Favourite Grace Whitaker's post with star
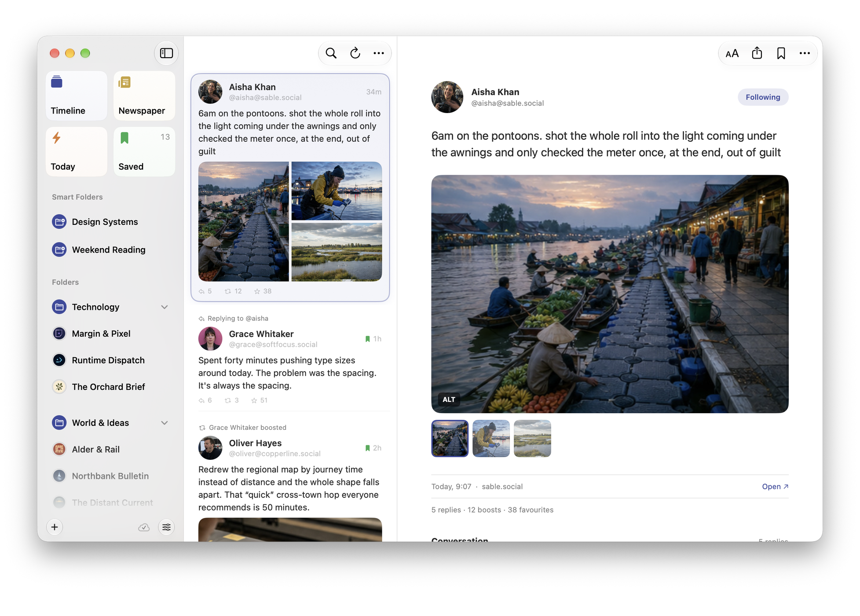This screenshot has width=860, height=616. [254, 400]
